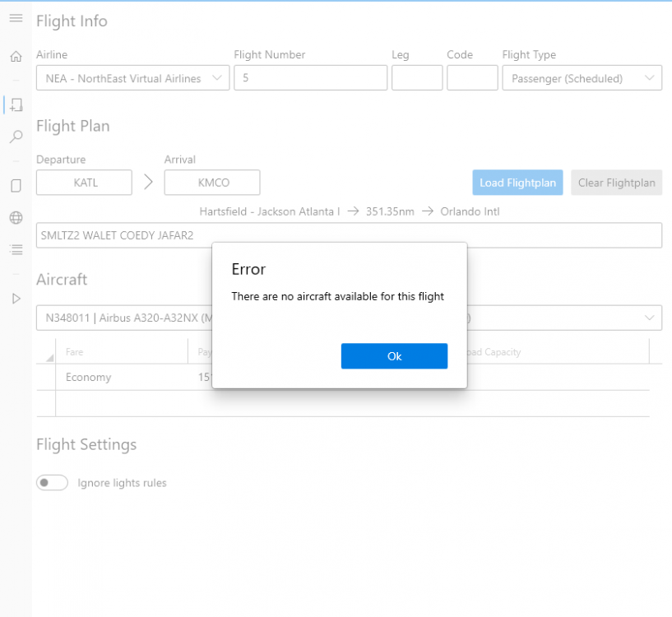The width and height of the screenshot is (672, 617).
Task: Toggle the Ignore lights rules switch
Action: click(x=52, y=483)
